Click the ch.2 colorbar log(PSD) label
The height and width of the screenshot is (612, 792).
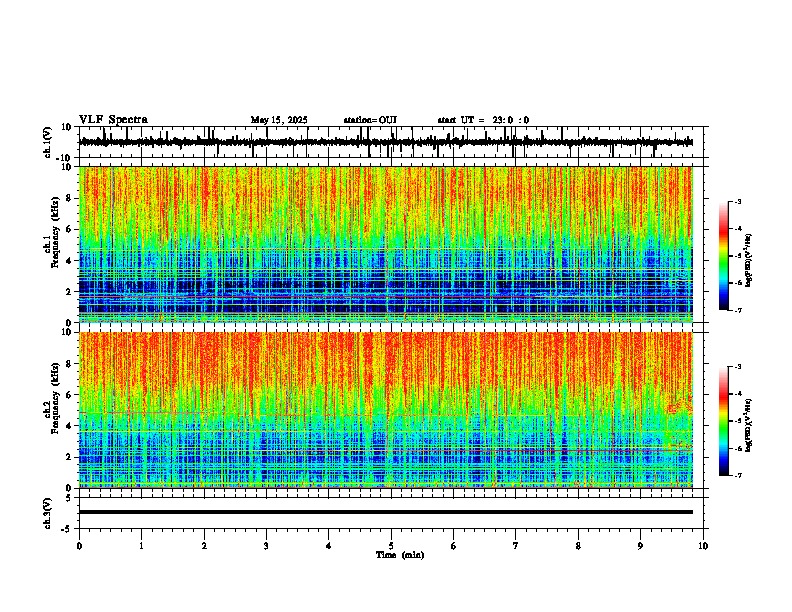[x=748, y=425]
